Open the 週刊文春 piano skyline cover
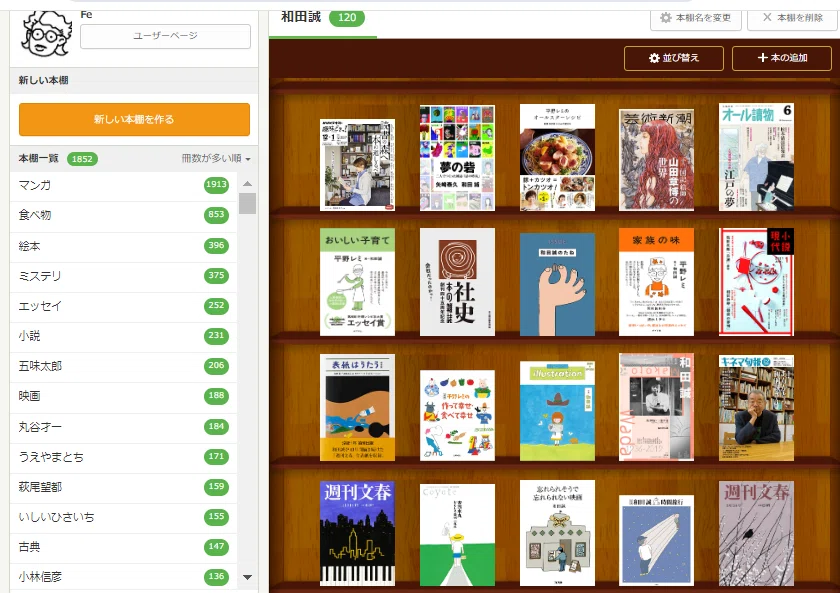Image resolution: width=840 pixels, height=593 pixels. (357, 534)
